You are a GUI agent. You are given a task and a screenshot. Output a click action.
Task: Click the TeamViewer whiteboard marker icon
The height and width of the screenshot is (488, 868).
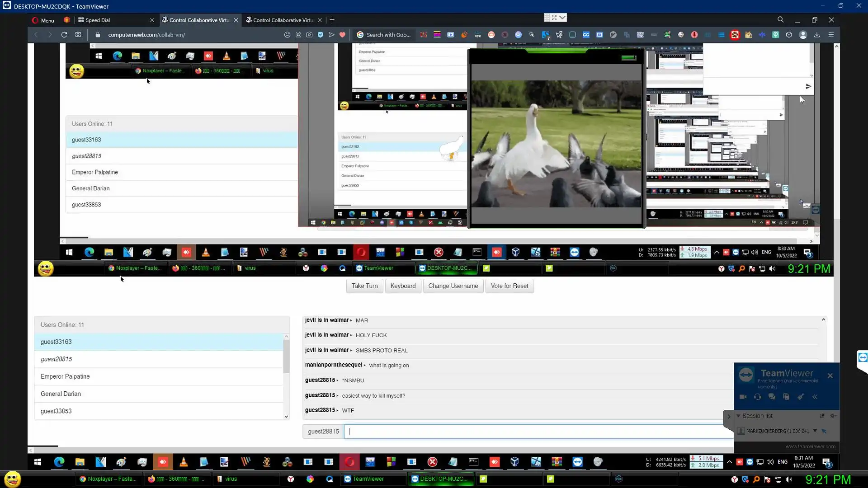801,397
